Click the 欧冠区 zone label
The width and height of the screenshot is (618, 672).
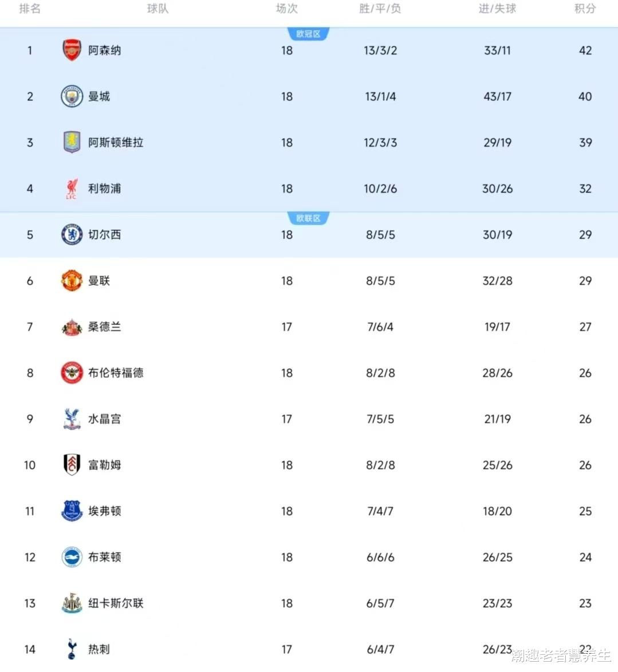coord(308,34)
